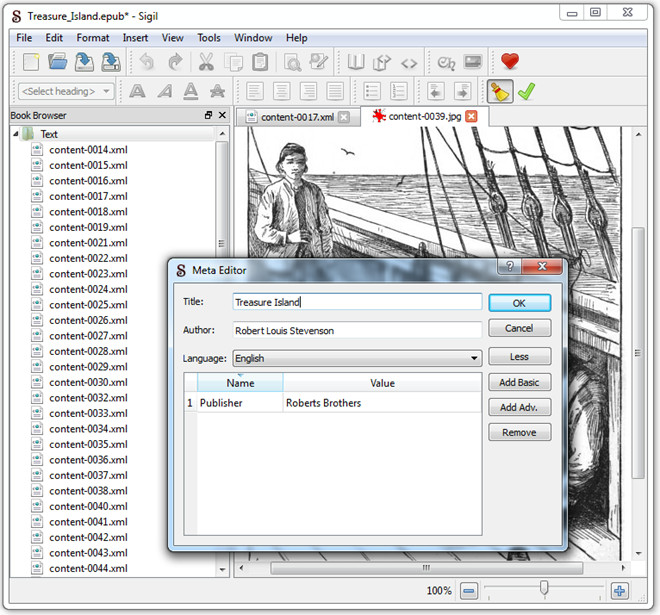Select content-0021.xml in Book Browser
Image resolution: width=660 pixels, height=615 pixels.
tap(88, 243)
